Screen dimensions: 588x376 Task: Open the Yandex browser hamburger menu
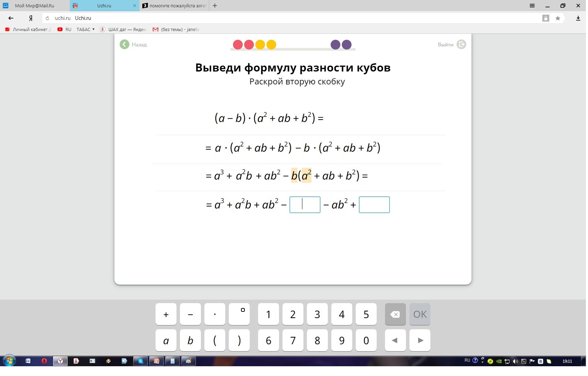tap(532, 6)
